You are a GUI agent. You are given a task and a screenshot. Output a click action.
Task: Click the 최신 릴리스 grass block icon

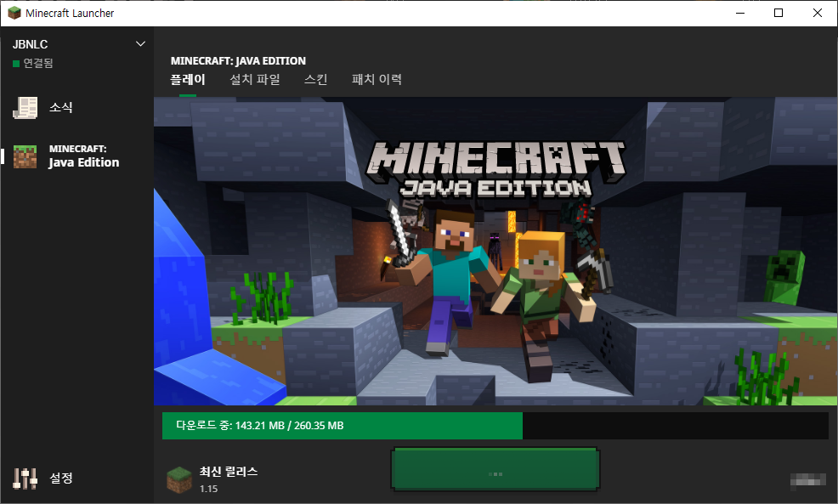click(179, 479)
